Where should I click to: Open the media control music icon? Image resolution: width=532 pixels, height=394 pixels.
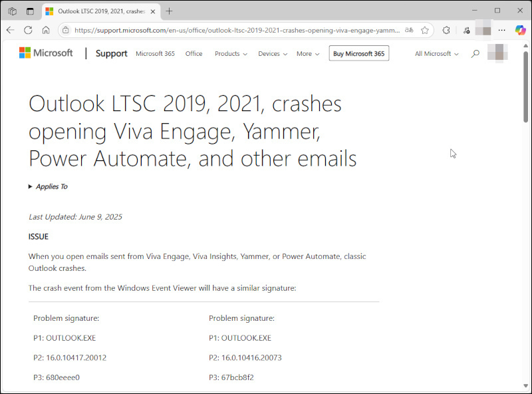pos(467,30)
